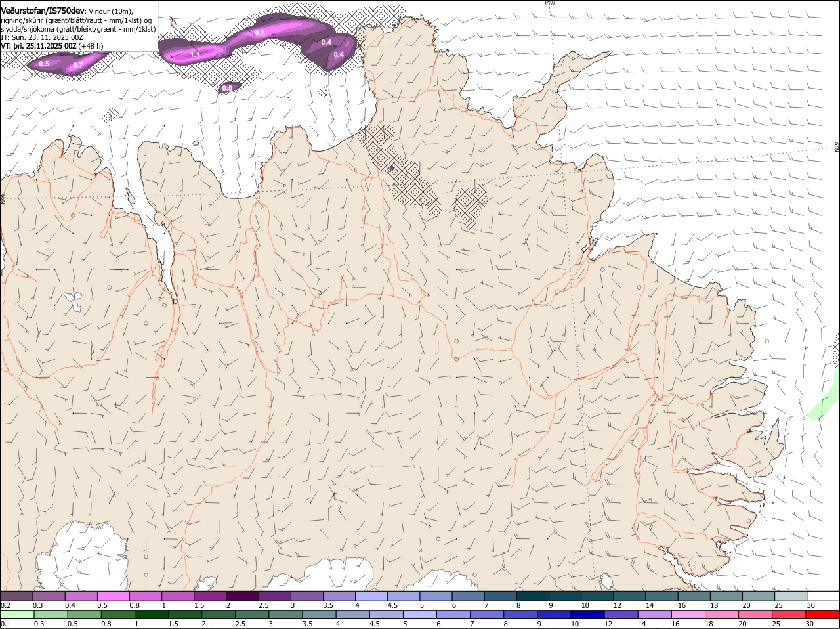Pick upper legend gray swatch between 20 and 25
Viewport: 840px width, 629px height.
(x=758, y=596)
